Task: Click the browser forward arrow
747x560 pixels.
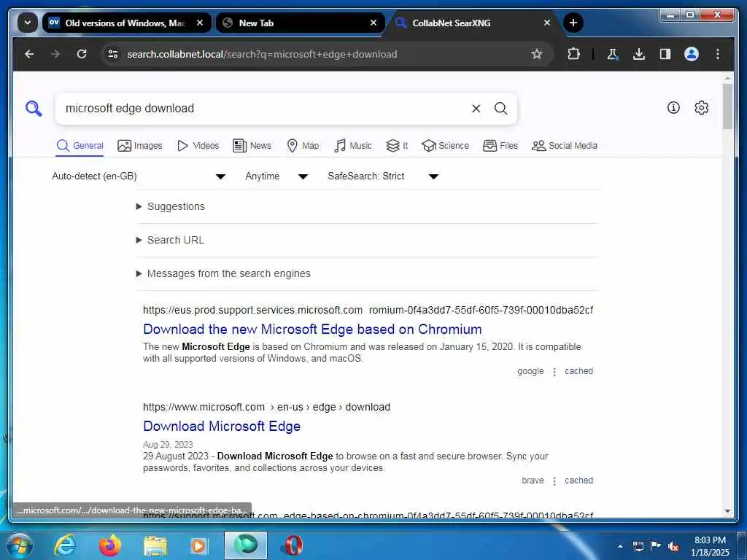Action: [x=55, y=54]
